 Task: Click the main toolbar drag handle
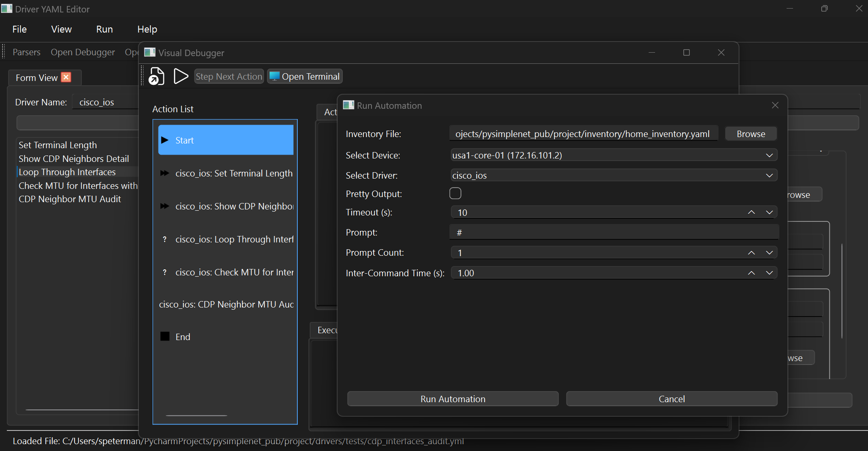click(4, 52)
